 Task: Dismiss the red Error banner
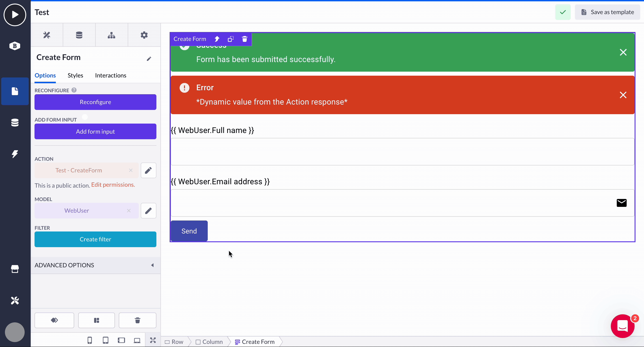click(623, 95)
